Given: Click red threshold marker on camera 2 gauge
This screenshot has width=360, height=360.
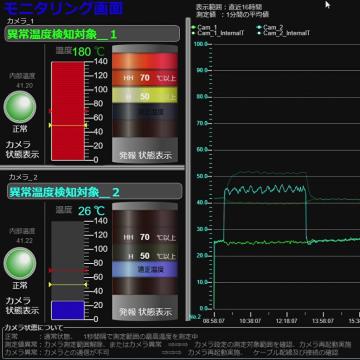Looking at the screenshot, I should click(x=69, y=270).
